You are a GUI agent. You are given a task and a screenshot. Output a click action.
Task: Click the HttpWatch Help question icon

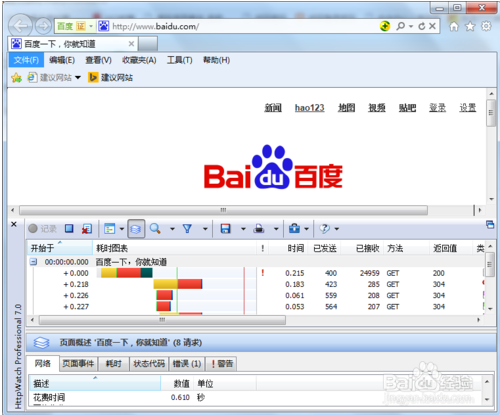(x=324, y=229)
